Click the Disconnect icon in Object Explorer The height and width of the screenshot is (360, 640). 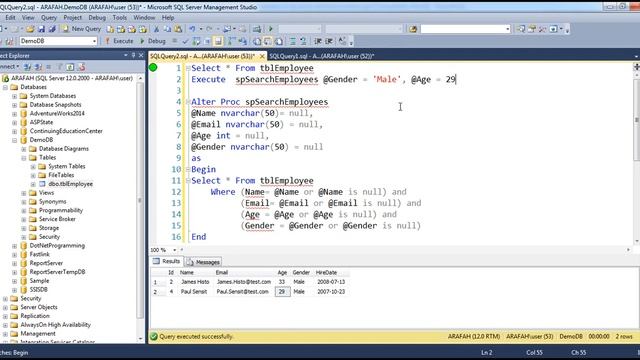[38, 67]
